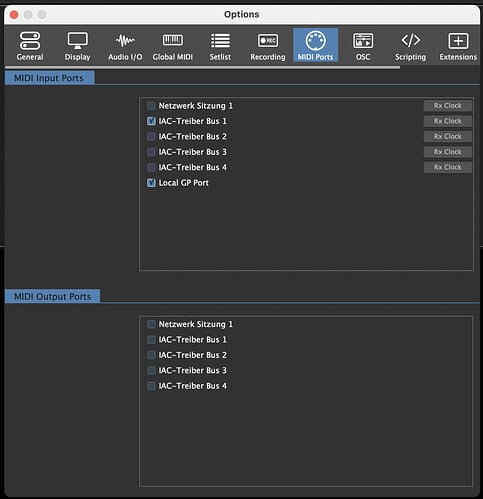This screenshot has height=499, width=483.
Task: Uncheck the Local GP Port checkbox
Action: 151,183
